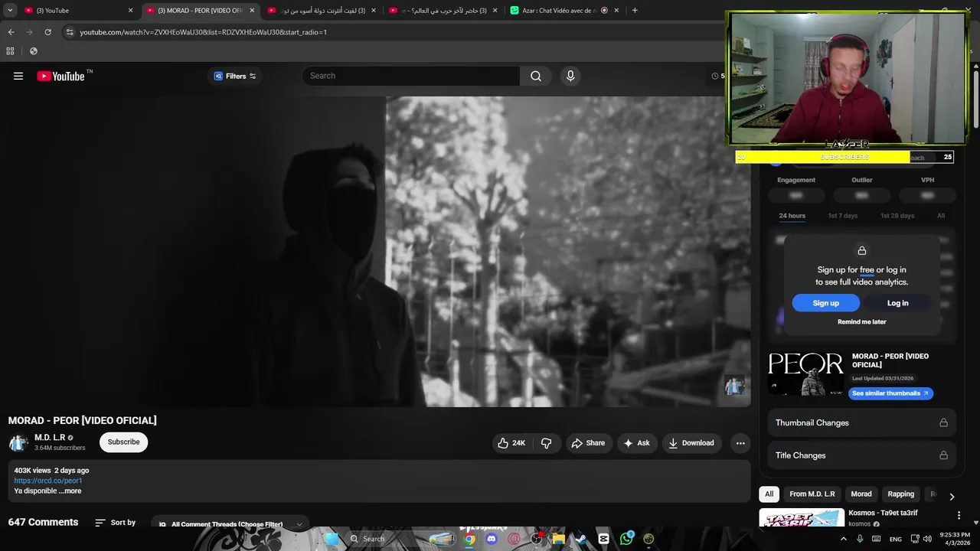Select the All analytics tab
This screenshot has height=551, width=980.
[x=941, y=216]
